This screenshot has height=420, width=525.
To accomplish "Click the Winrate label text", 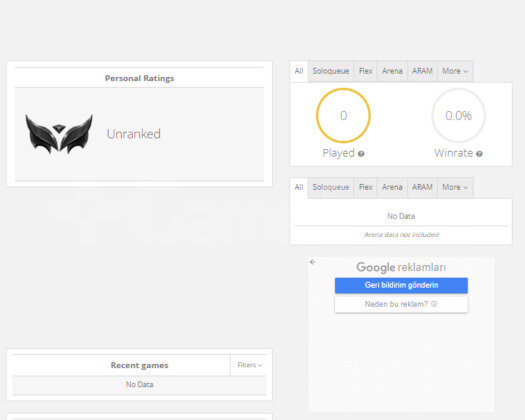I will (454, 153).
